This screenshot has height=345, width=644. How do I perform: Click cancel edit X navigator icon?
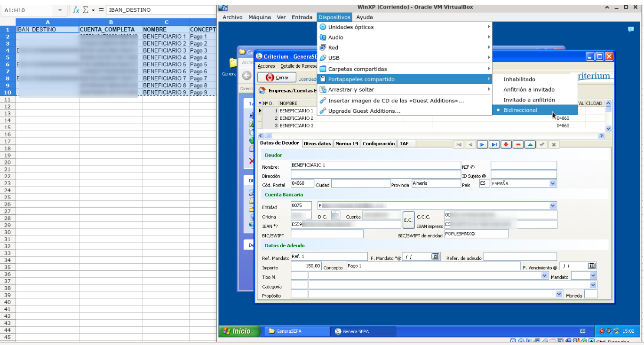(x=554, y=144)
